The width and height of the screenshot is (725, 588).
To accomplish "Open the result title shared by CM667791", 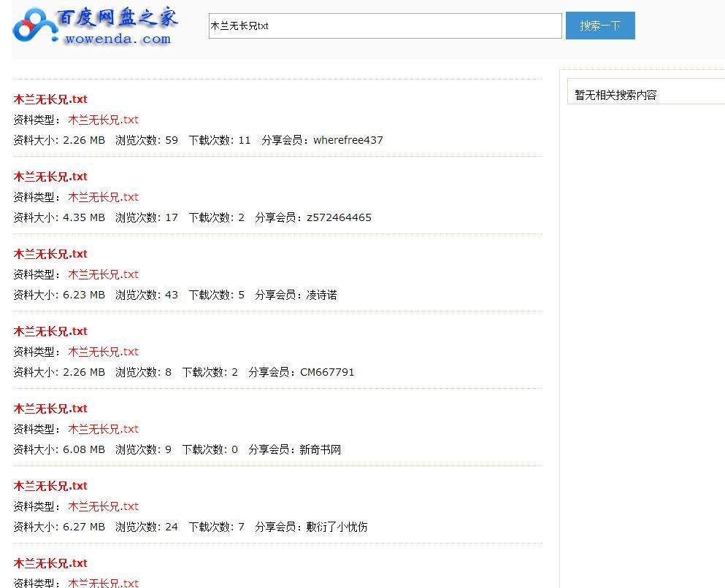I will click(x=50, y=331).
